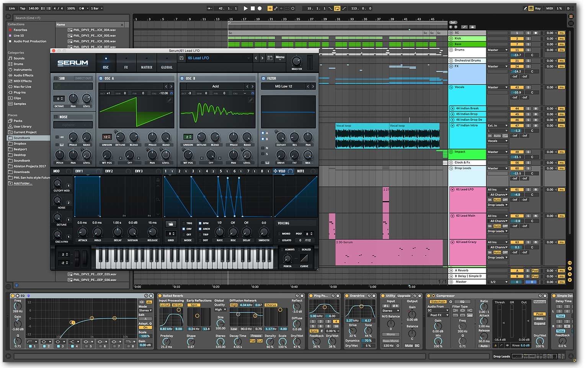Switch to Serum GLOBAL tab
The width and height of the screenshot is (588, 368).
pyautogui.click(x=167, y=63)
